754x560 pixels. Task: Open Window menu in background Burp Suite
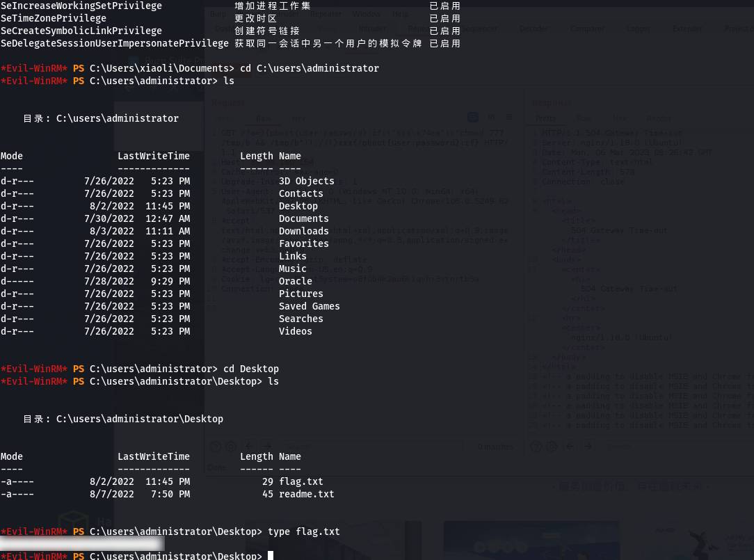point(366,14)
